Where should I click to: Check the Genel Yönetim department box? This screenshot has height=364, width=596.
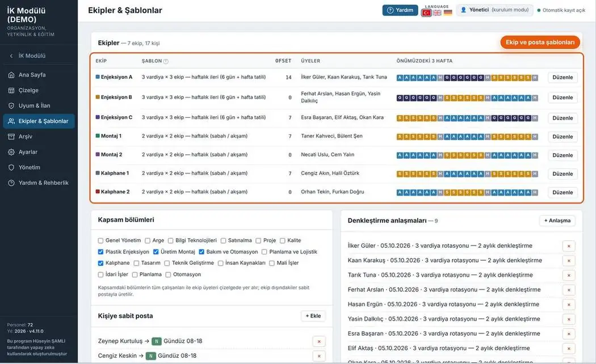click(100, 240)
